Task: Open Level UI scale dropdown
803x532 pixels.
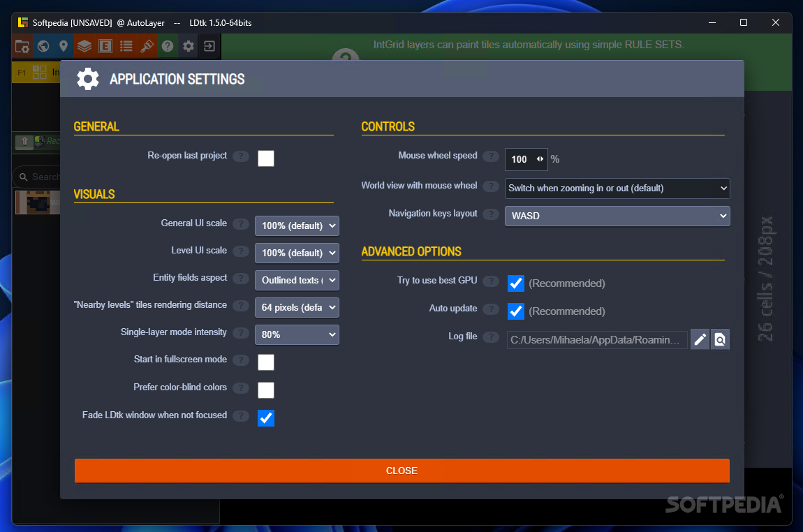Action: (x=297, y=253)
